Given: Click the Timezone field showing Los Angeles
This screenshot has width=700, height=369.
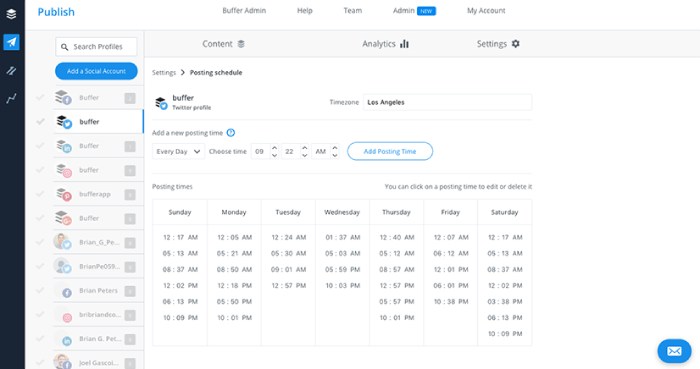Looking at the screenshot, I should click(x=447, y=102).
